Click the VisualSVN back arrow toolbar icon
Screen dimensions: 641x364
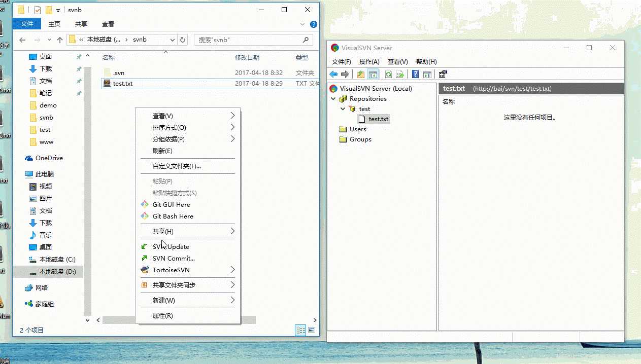(333, 75)
